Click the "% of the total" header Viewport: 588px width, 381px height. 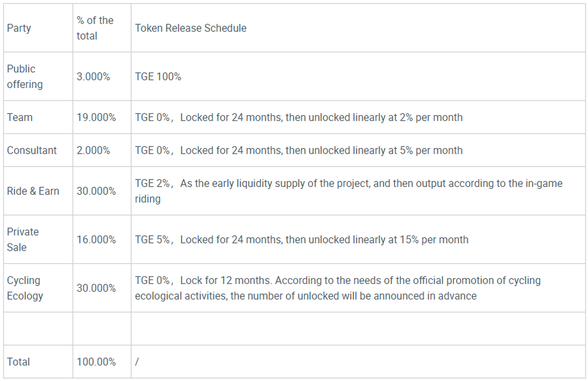(95, 28)
